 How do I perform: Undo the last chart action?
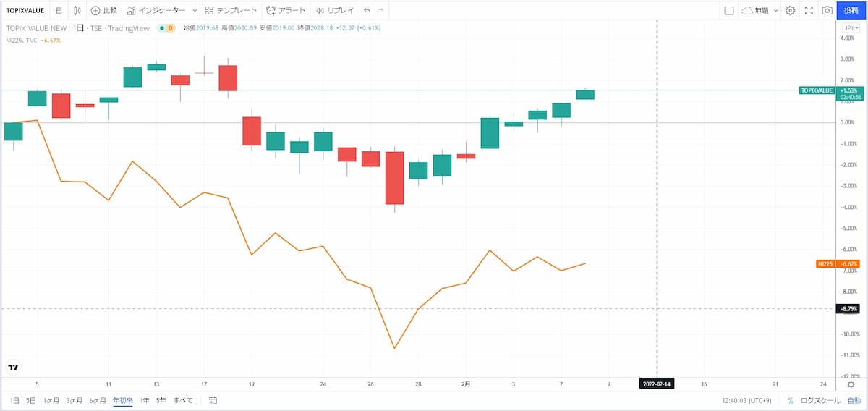click(367, 11)
